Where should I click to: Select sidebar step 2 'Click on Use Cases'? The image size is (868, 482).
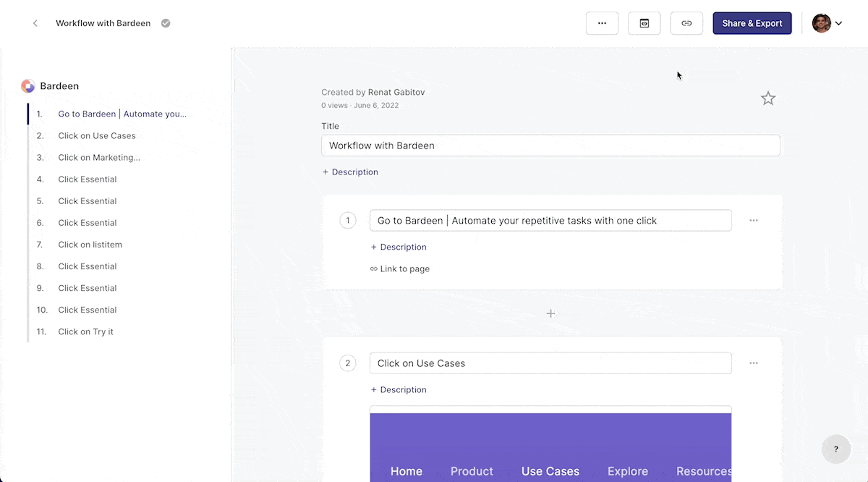pyautogui.click(x=97, y=135)
